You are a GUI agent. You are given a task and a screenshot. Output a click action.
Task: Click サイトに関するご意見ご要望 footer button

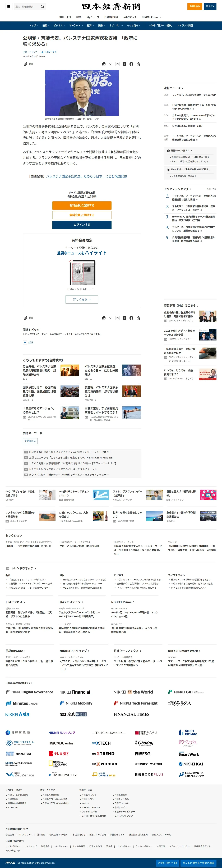pos(198,863)
